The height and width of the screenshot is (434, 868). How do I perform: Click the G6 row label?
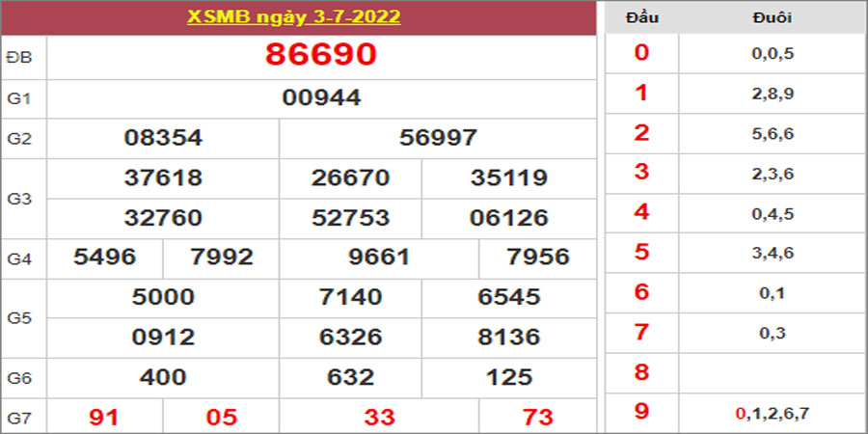17,378
